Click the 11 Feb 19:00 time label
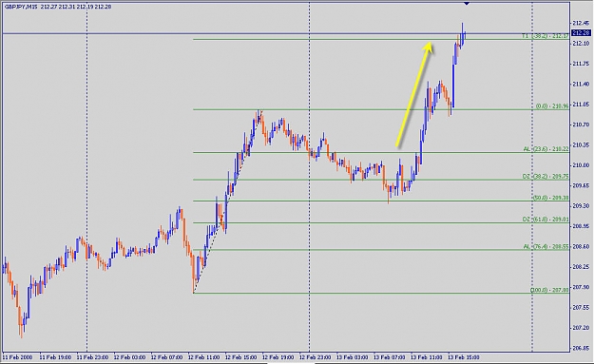This screenshot has width=594, height=364. [x=55, y=357]
